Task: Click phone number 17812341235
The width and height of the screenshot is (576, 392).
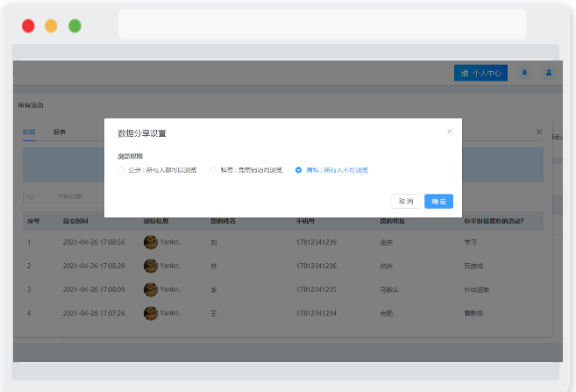Action: pos(316,289)
